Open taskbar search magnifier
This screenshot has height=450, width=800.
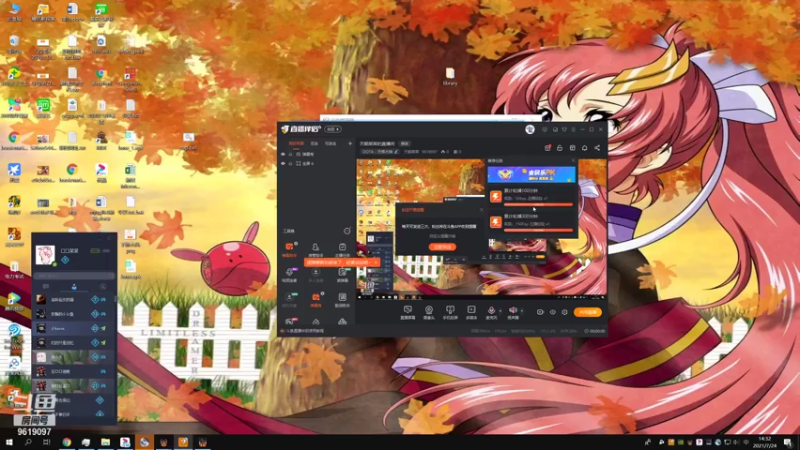[x=28, y=442]
